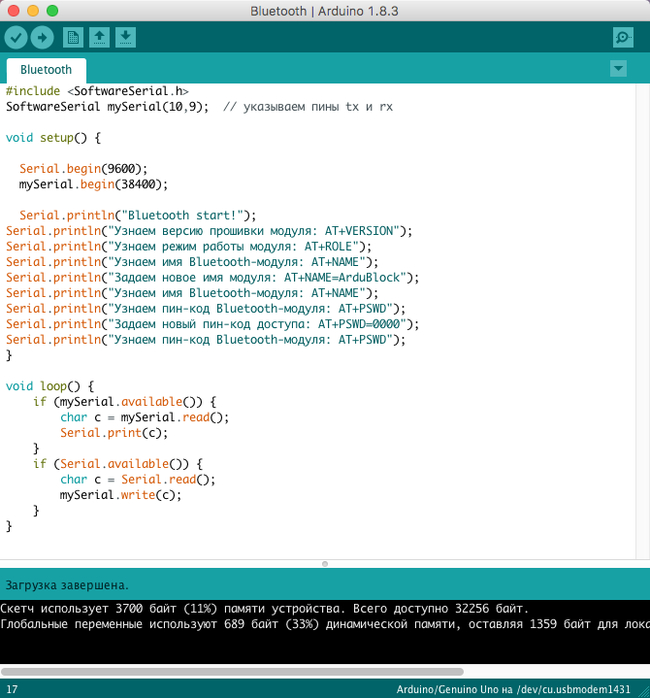
Task: Save the sketch using the down-arrow icon
Action: 125,38
